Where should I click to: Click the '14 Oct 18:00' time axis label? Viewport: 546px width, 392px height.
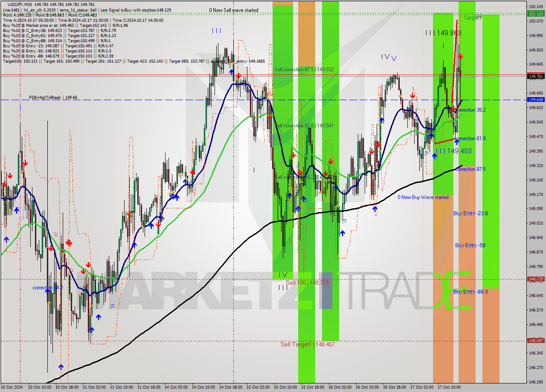pyautogui.click(x=231, y=387)
